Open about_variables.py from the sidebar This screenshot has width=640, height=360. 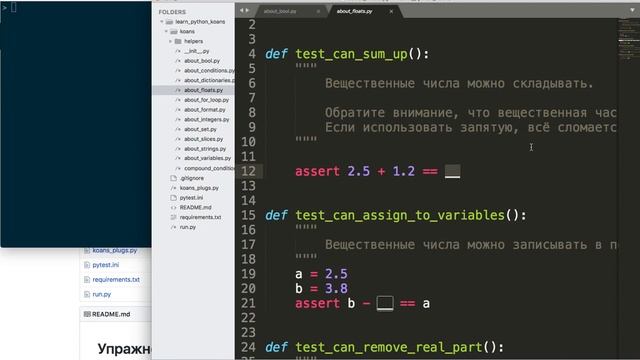coord(207,158)
